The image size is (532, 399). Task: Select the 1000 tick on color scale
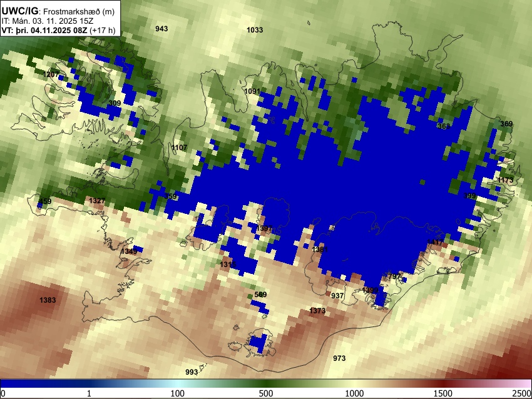tap(354, 393)
